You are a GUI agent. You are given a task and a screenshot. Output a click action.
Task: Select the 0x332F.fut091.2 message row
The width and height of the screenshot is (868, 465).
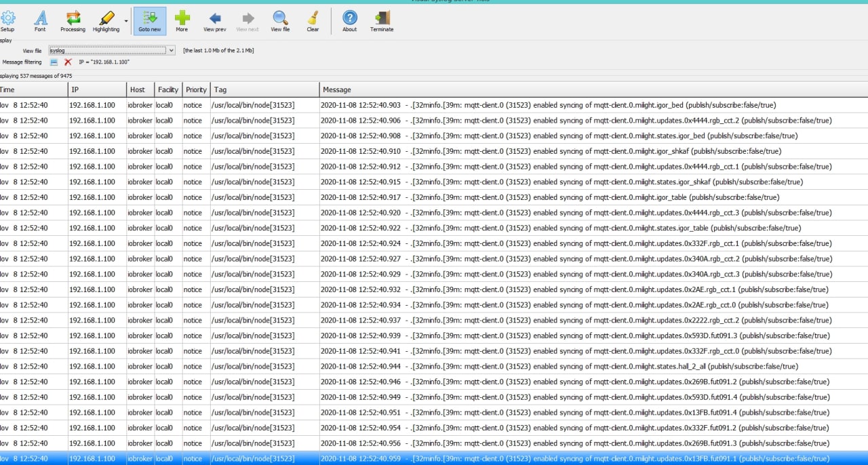(434, 428)
